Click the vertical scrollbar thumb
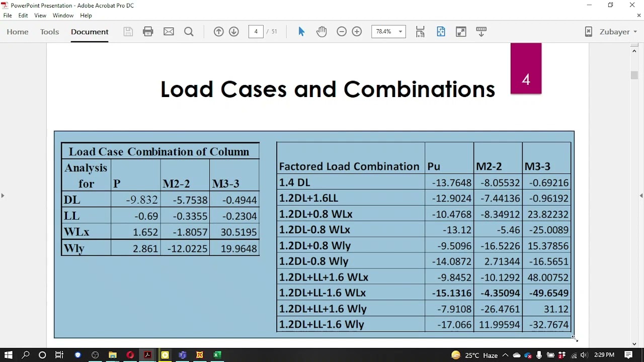 point(634,75)
